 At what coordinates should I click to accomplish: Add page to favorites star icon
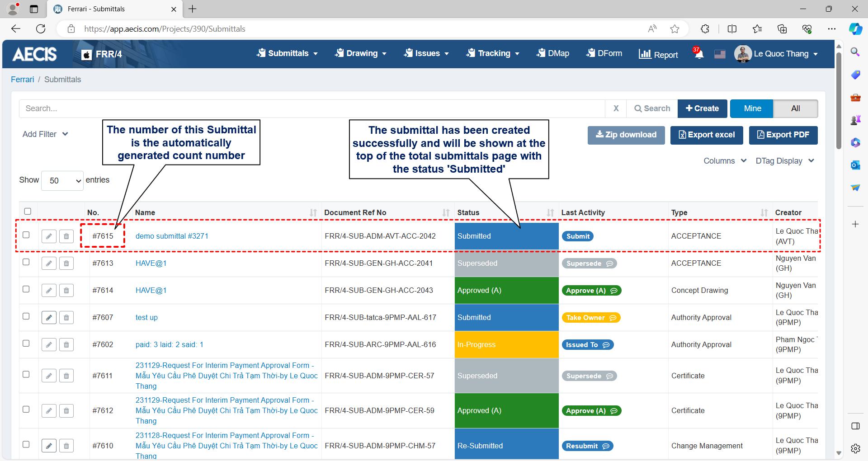(675, 29)
